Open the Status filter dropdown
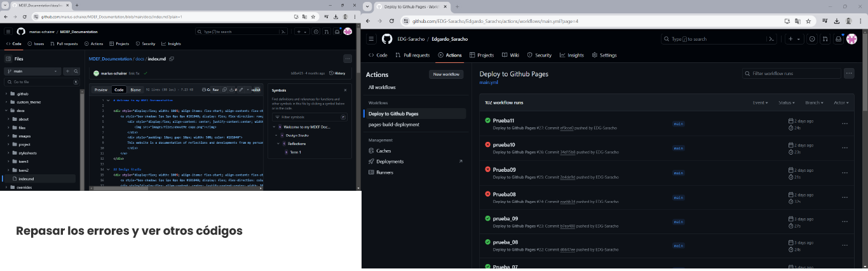This screenshot has height=271, width=868. tap(787, 102)
